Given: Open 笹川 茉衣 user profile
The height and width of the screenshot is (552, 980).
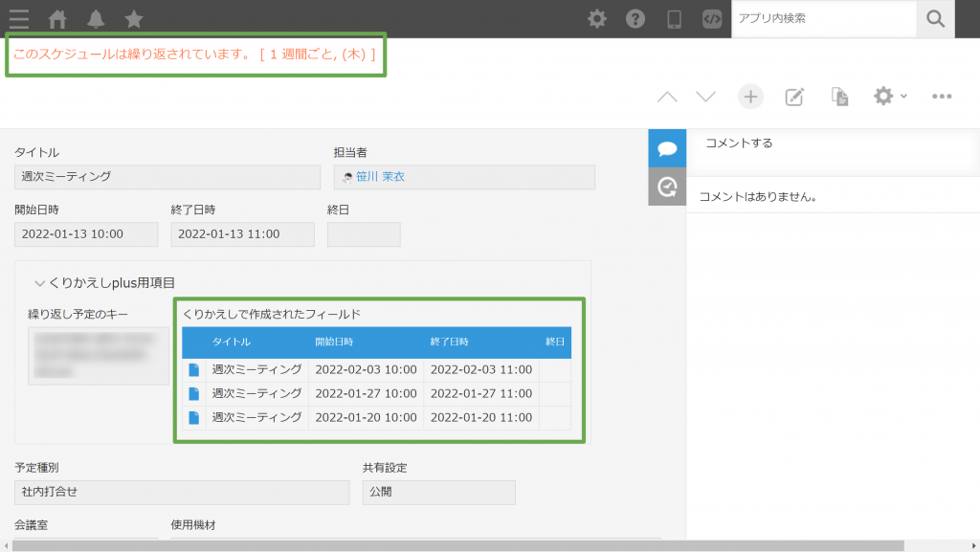Looking at the screenshot, I should (380, 177).
